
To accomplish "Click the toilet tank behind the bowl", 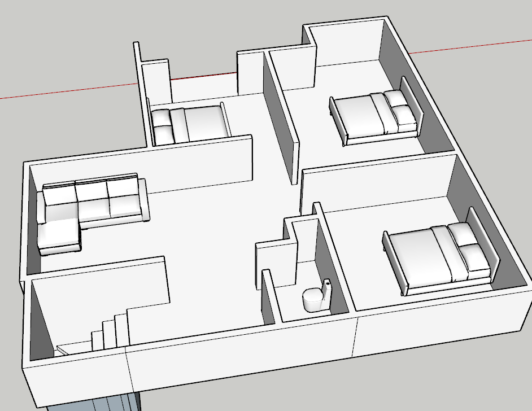I will (327, 291).
